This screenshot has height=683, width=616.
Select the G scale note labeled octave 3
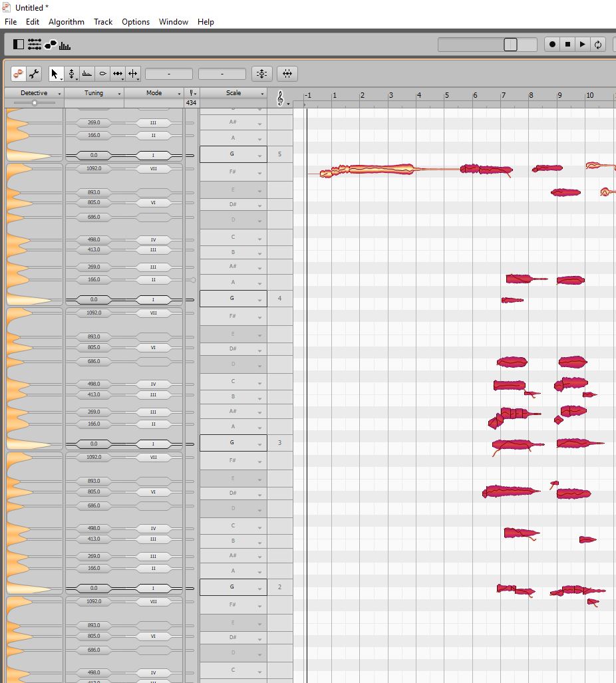[x=233, y=443]
